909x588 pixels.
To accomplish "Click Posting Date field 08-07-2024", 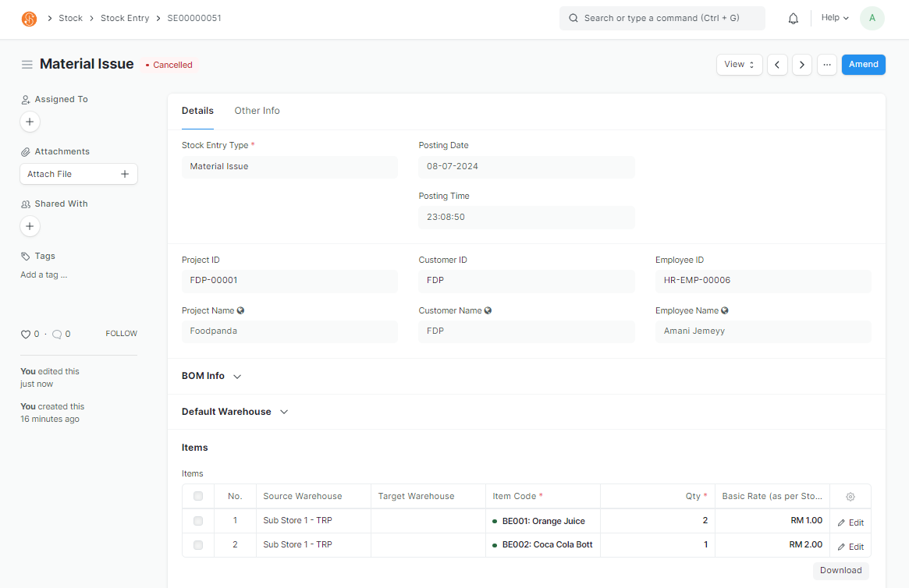I will tap(527, 167).
